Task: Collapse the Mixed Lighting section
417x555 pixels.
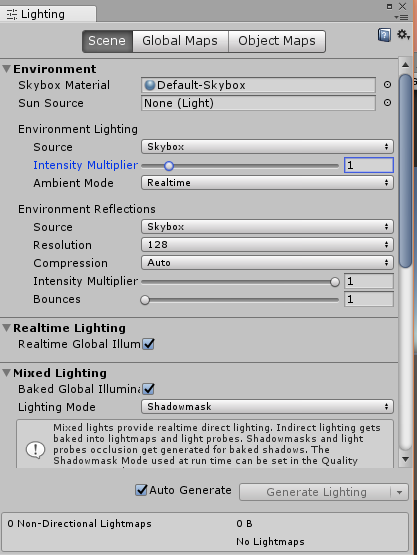Action: coord(6,373)
